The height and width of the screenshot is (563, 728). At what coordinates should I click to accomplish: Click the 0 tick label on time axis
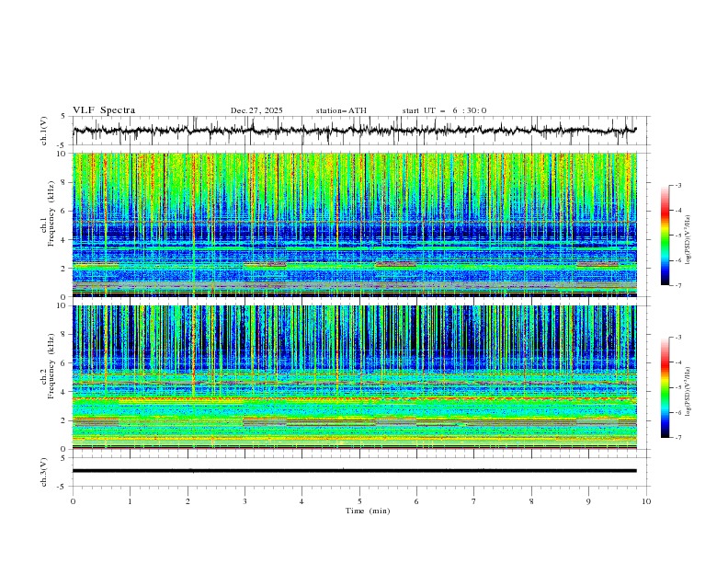(73, 501)
